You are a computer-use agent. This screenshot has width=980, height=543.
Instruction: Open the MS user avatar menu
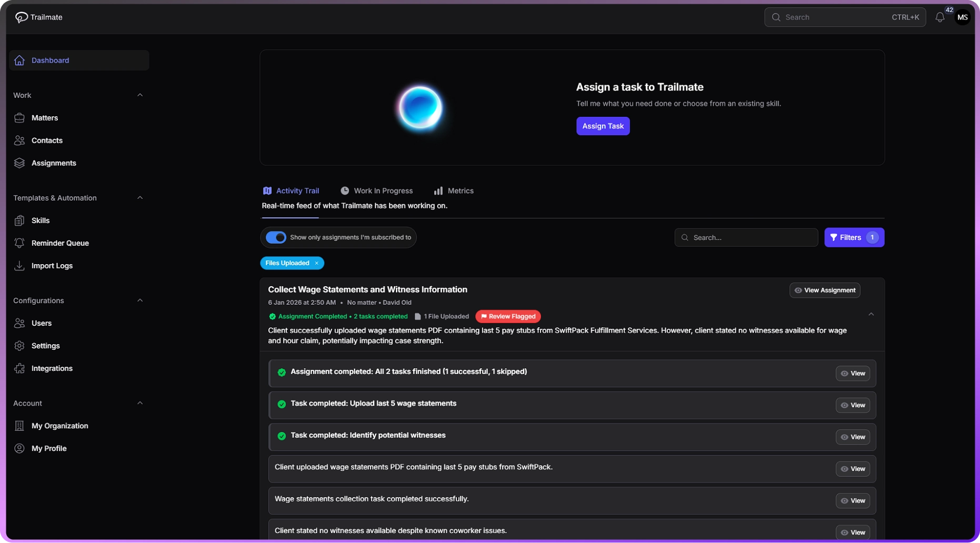[x=963, y=17]
